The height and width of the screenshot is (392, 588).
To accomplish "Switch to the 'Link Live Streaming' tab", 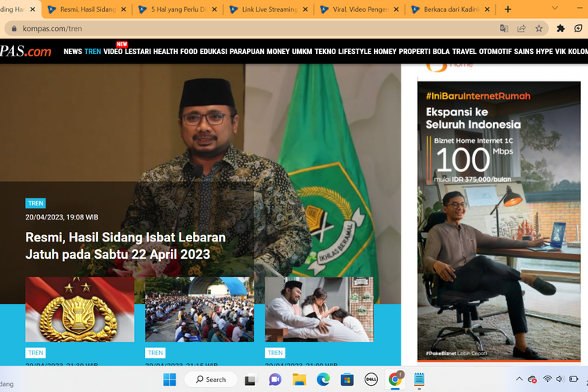I will click(x=267, y=9).
